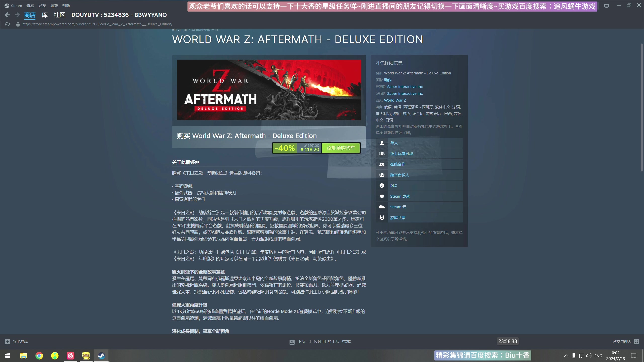This screenshot has width=644, height=362.
Task: Click 添加至购物车 button
Action: (x=341, y=148)
